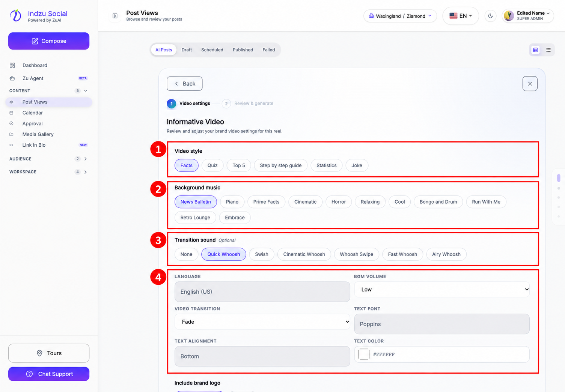Click the Text Font Poppins field
The image size is (565, 392).
441,324
